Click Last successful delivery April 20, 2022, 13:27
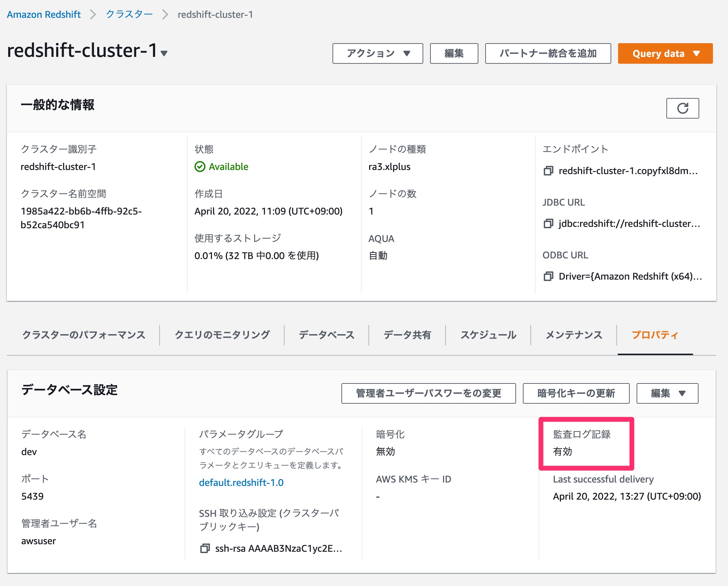The height and width of the screenshot is (586, 728). 627,496
